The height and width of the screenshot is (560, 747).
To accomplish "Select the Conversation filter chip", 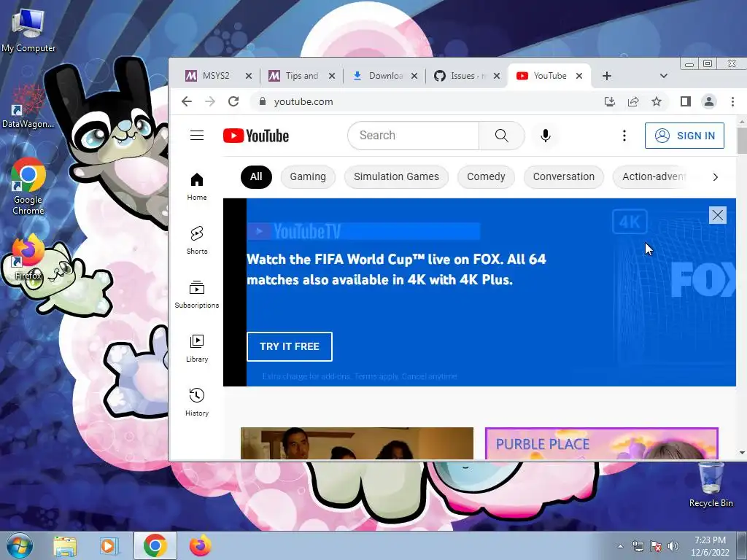I will pos(564,176).
